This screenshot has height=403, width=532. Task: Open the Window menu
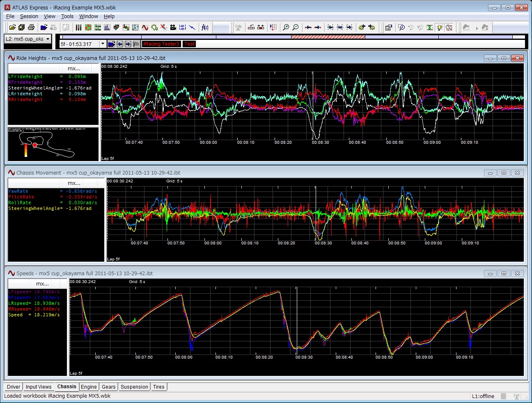(89, 16)
